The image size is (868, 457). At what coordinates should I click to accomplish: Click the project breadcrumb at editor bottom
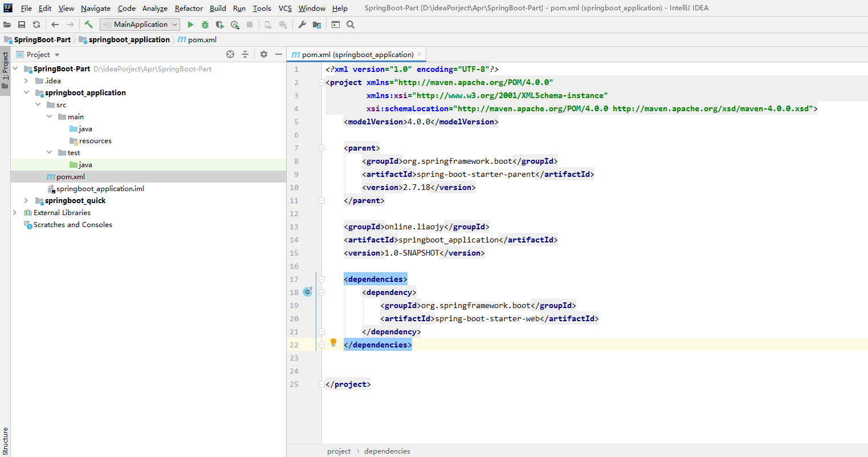[x=339, y=451]
